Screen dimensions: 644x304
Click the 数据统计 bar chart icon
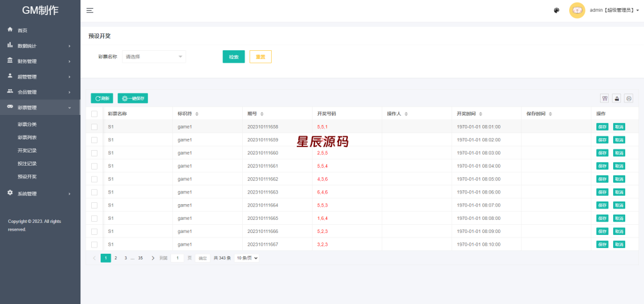(x=10, y=45)
